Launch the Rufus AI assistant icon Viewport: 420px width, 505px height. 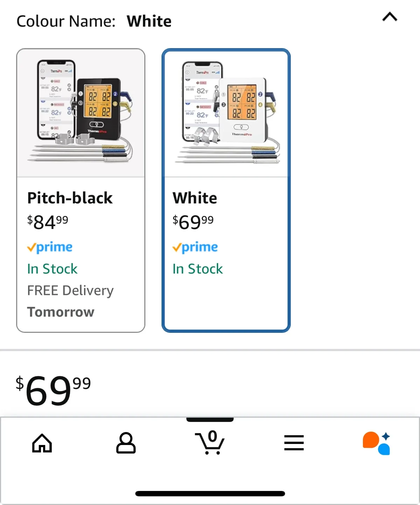click(x=377, y=443)
